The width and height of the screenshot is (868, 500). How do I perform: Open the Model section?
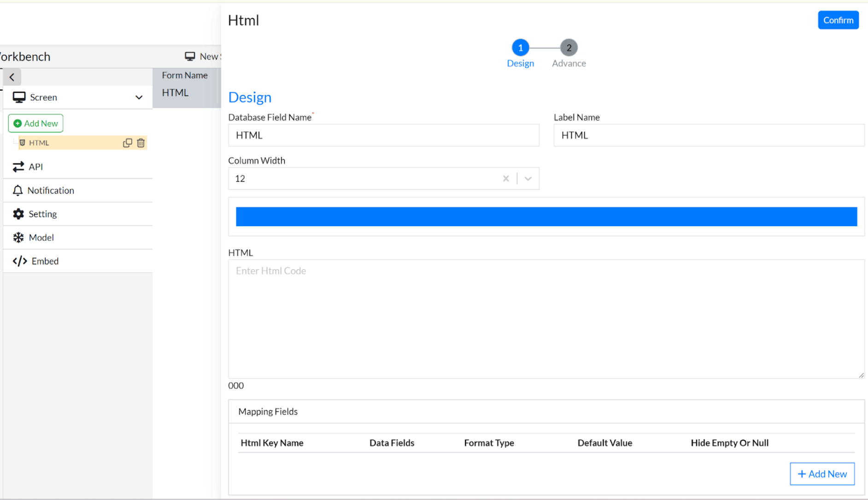coord(41,237)
